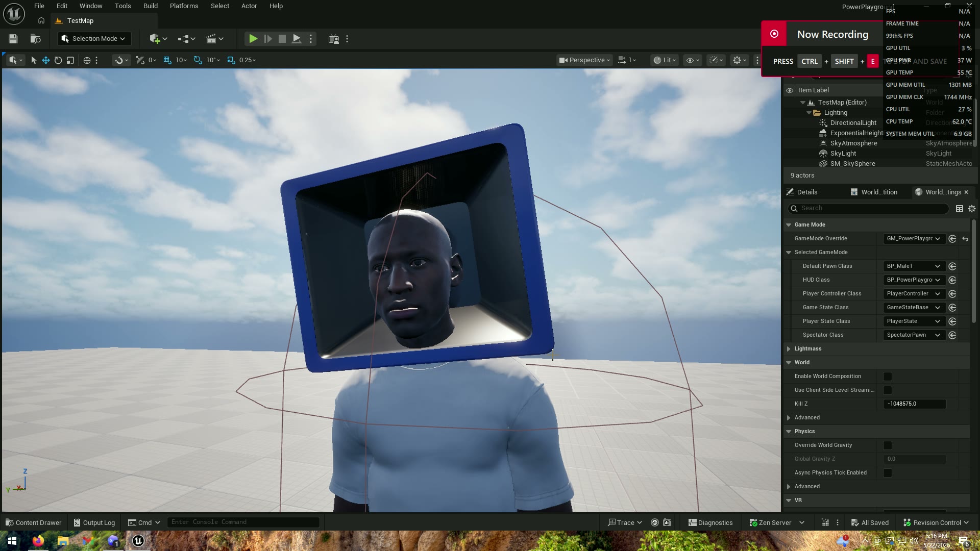
Task: Open the Selection Mode dropdown
Action: point(94,39)
